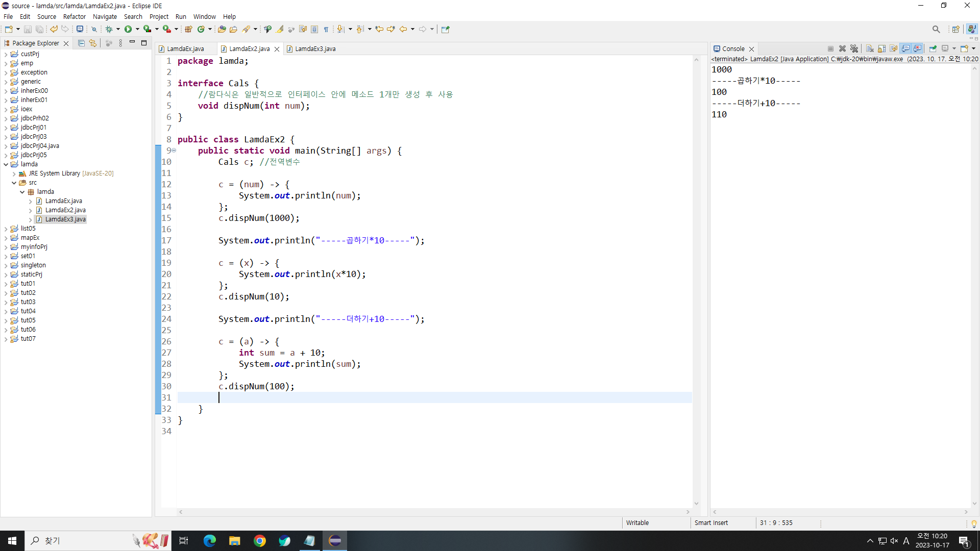
Task: Click the Open Type toolbar icon
Action: click(222, 29)
